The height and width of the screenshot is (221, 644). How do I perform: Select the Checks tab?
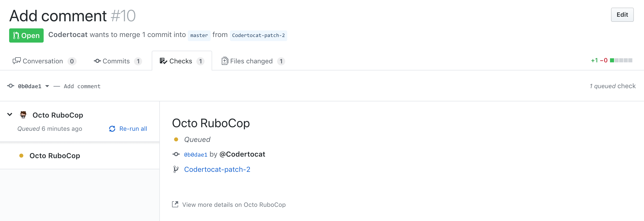182,61
